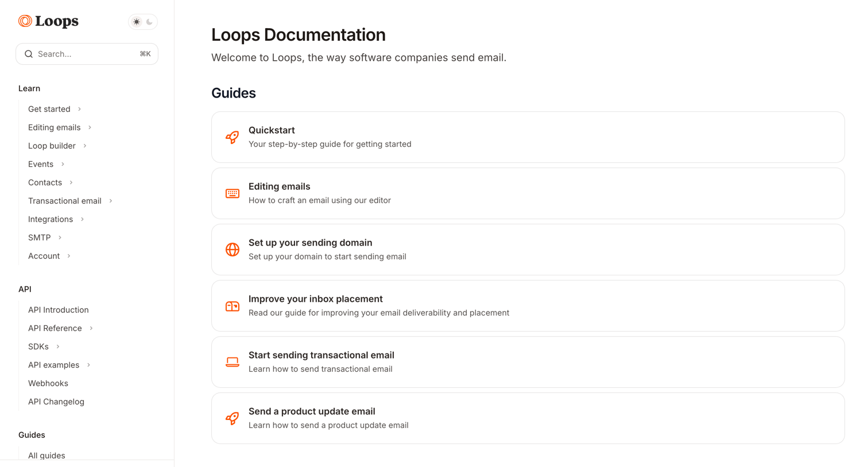Expand the Account chevron
Image resolution: width=868 pixels, height=467 pixels.
pyautogui.click(x=69, y=256)
